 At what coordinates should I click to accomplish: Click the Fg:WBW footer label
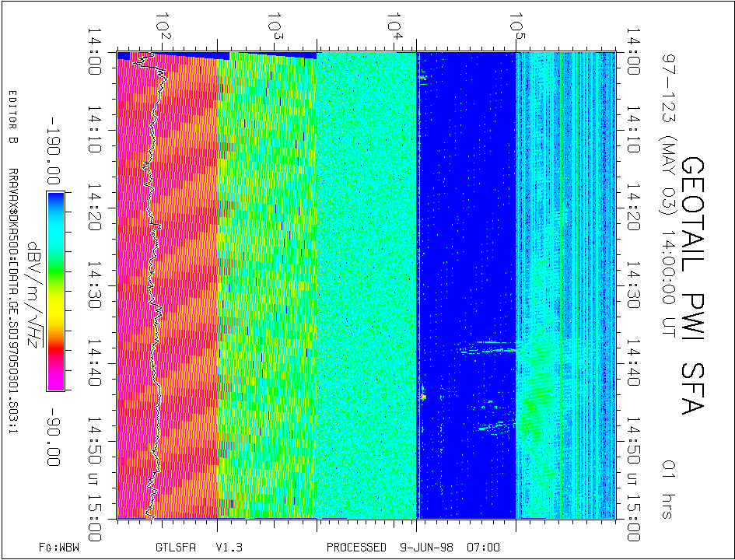(x=59, y=548)
